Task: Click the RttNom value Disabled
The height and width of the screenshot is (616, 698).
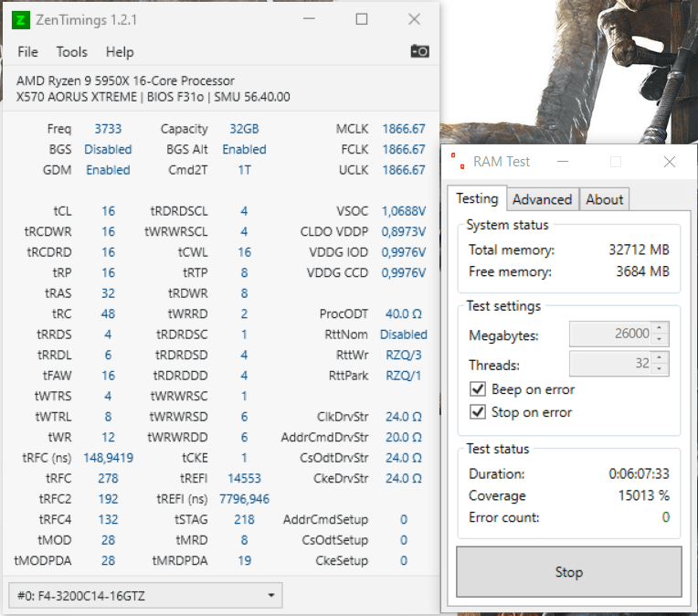Action: pos(403,335)
